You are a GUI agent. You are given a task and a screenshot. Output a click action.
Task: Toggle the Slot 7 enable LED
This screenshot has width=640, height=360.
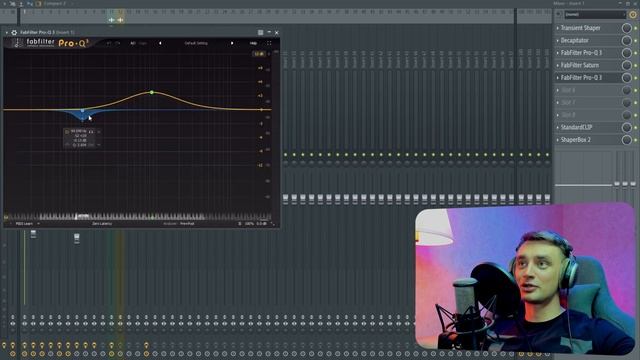636,102
